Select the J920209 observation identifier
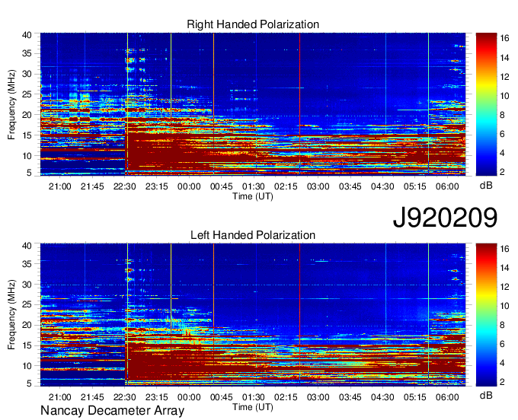 pyautogui.click(x=445, y=217)
